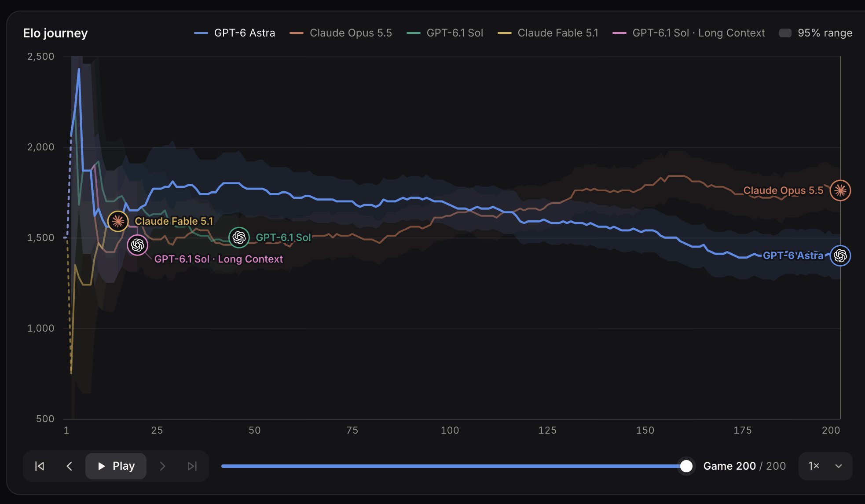
Task: Click the Claude Fable 5.1 chart label
Action: pos(174,221)
